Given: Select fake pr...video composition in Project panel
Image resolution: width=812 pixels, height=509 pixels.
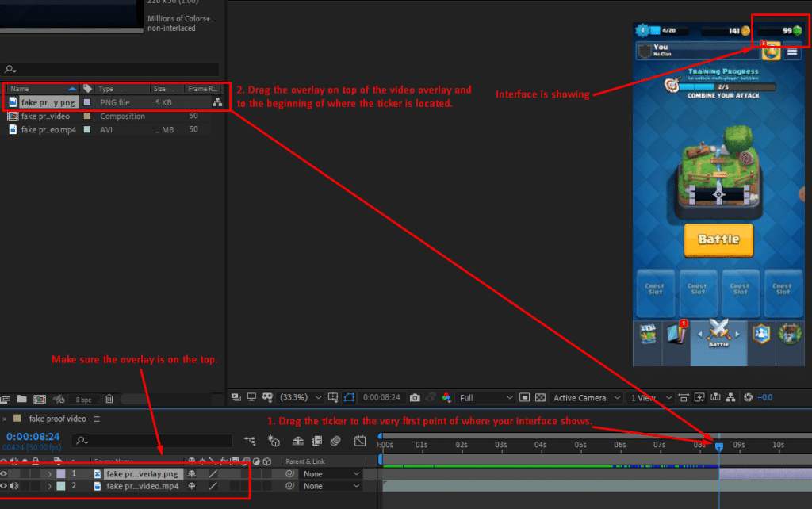Looking at the screenshot, I should [x=45, y=116].
